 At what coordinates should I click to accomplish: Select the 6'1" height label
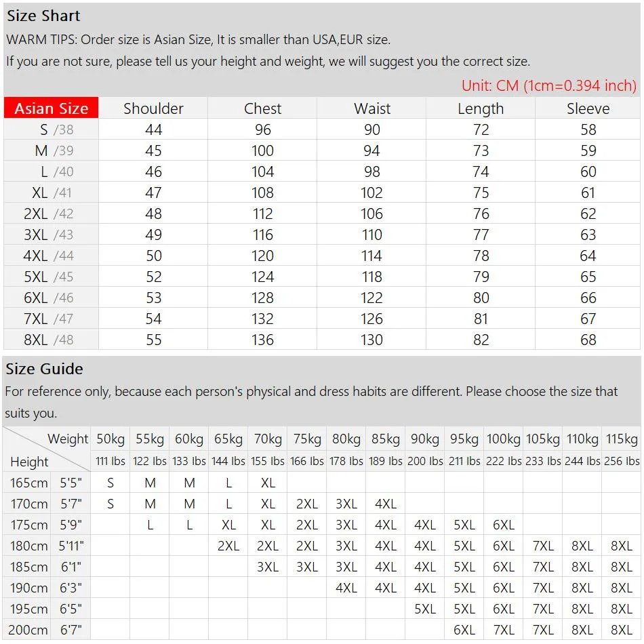coord(71,567)
